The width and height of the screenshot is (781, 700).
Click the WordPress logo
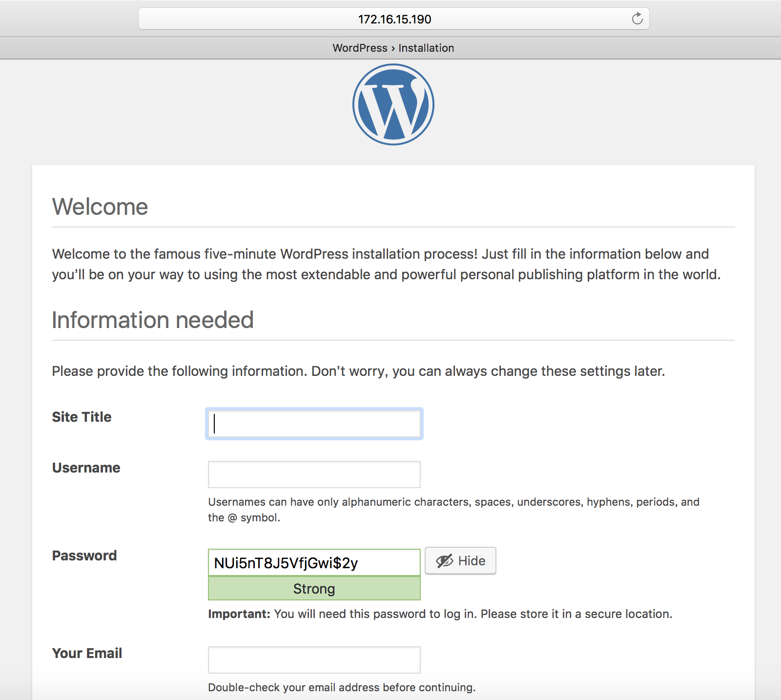coord(393,104)
